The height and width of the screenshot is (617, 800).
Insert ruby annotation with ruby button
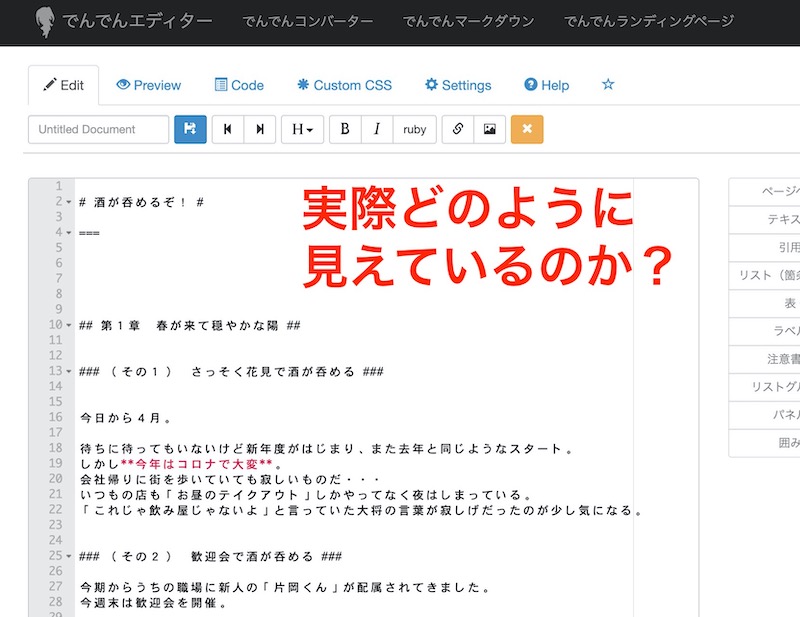[415, 130]
